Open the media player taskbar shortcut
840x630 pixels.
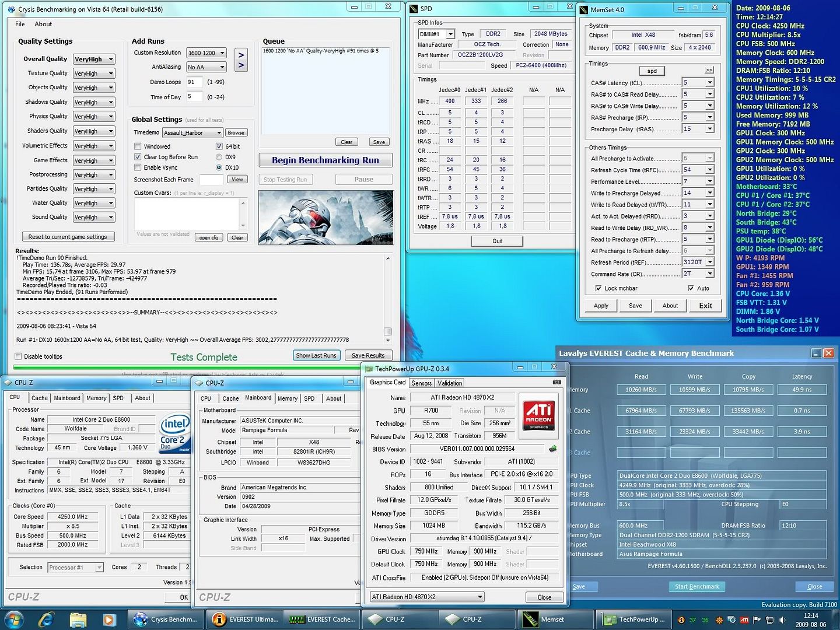click(x=108, y=619)
